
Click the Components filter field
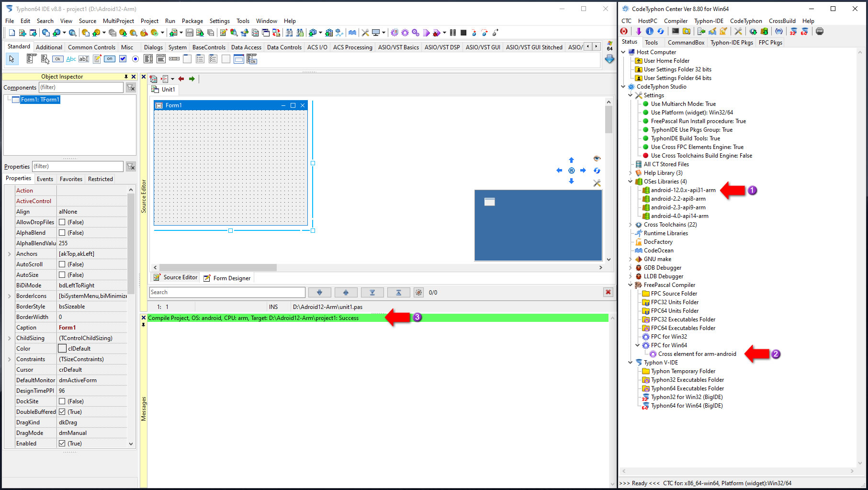(x=81, y=87)
